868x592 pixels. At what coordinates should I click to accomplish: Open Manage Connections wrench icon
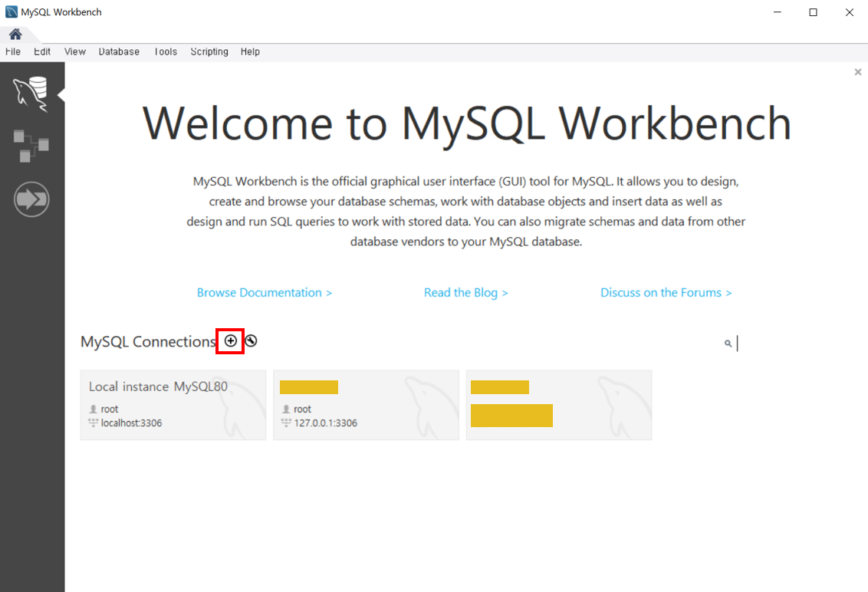click(251, 340)
